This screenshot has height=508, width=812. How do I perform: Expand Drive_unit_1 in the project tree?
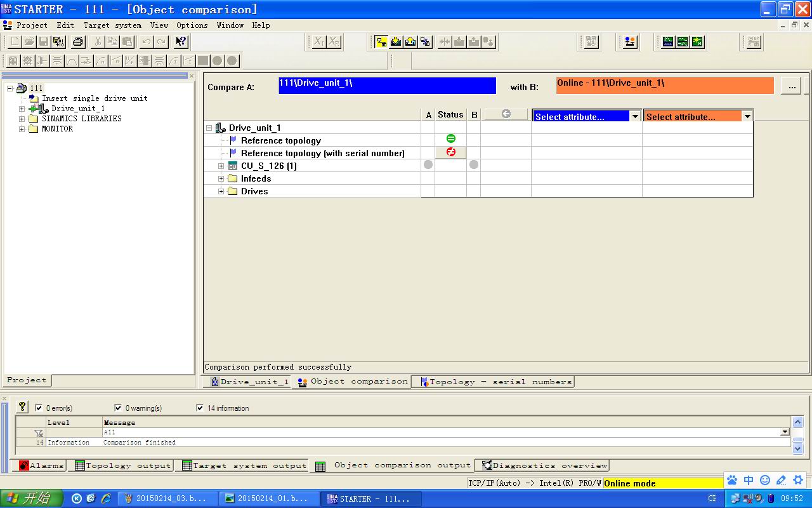pos(22,109)
